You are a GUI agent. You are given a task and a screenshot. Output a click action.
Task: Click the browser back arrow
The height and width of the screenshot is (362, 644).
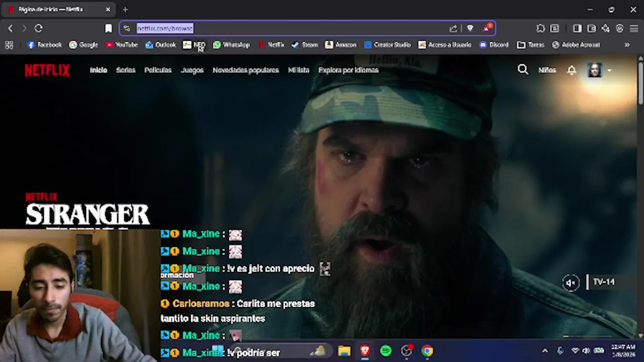pos(11,28)
